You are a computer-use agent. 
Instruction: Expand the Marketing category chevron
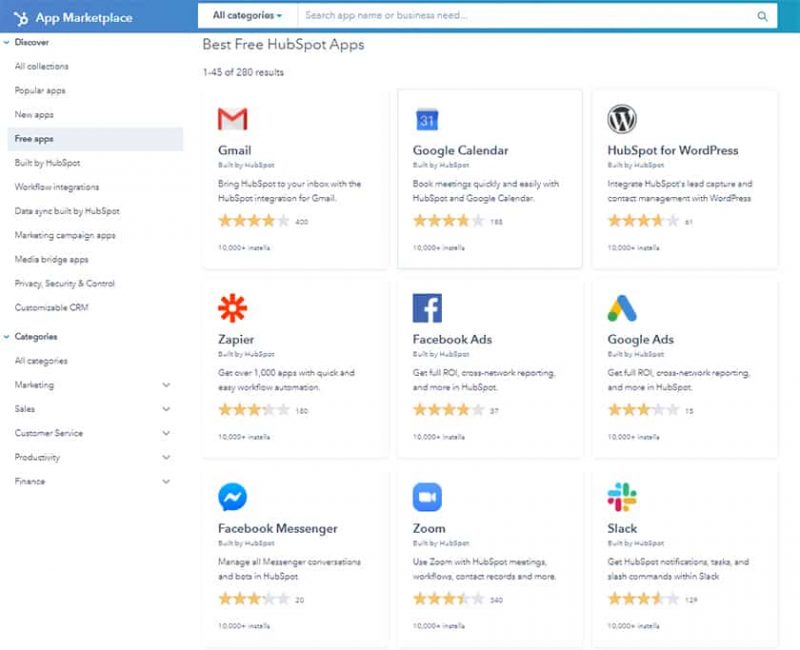click(x=166, y=385)
